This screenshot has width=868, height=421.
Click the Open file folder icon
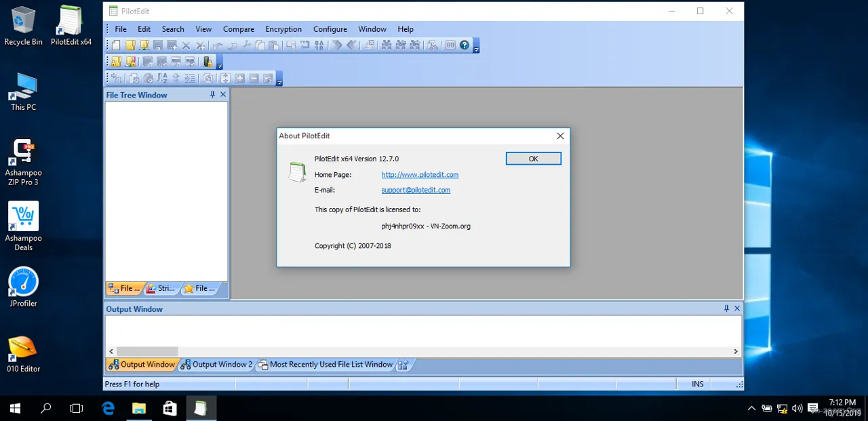pos(130,45)
